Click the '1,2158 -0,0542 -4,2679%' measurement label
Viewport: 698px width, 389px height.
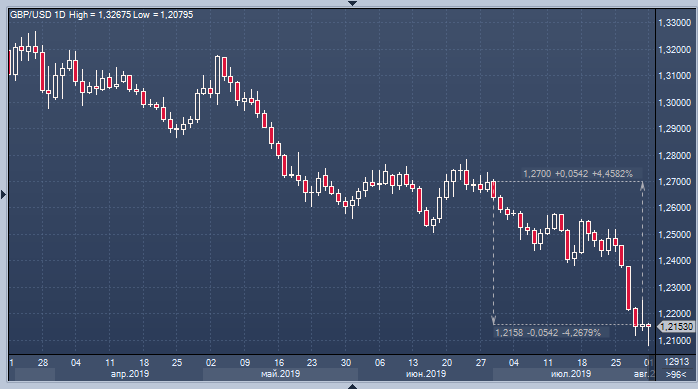click(x=548, y=332)
